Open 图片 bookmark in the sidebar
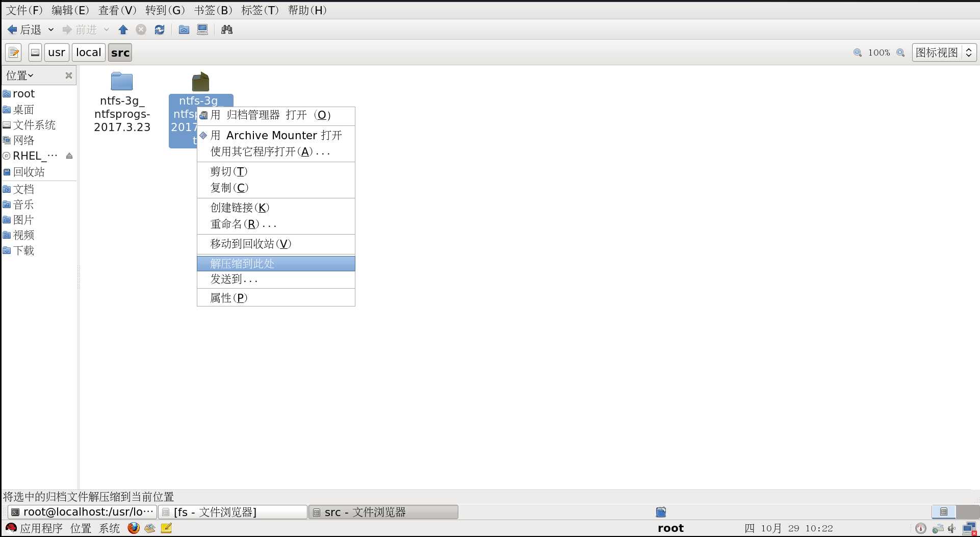980x537 pixels. [x=39, y=220]
